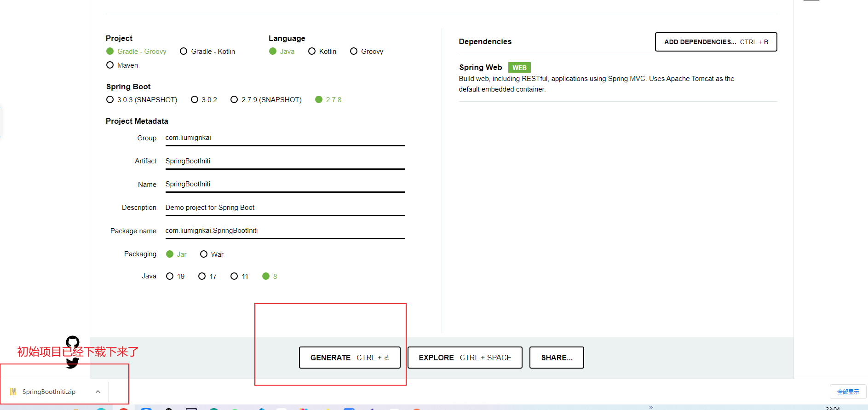Image resolution: width=868 pixels, height=410 pixels.
Task: Select Java version 17
Action: point(202,276)
